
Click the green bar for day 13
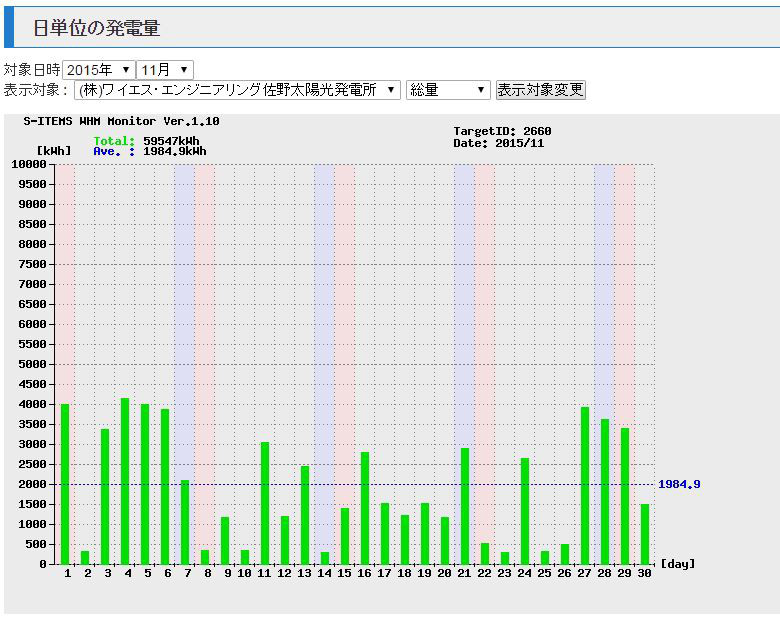[x=305, y=515]
